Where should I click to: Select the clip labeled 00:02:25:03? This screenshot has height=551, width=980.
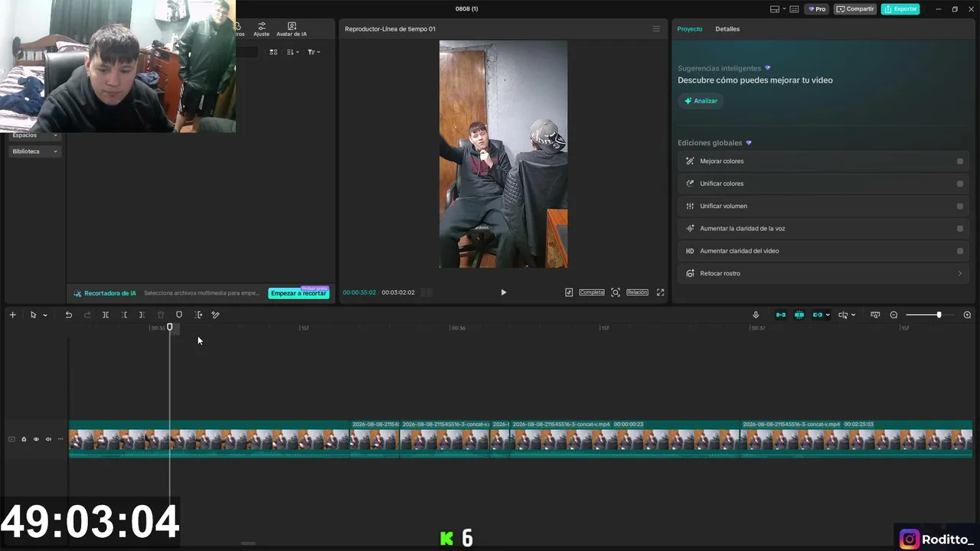(x=856, y=439)
